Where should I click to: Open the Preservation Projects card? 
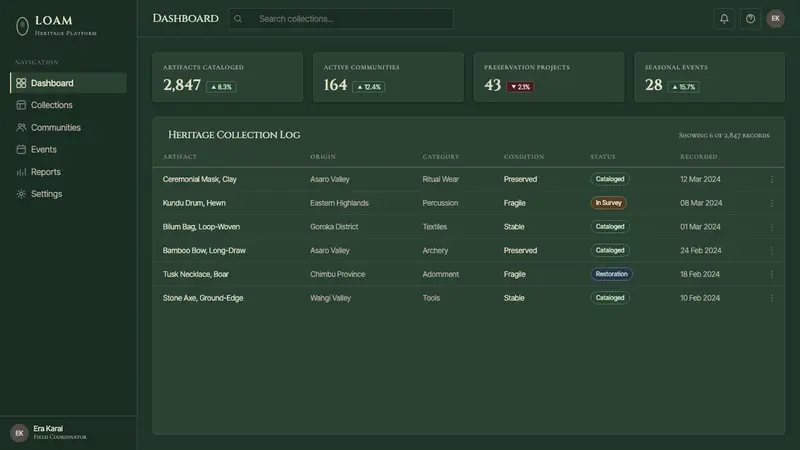point(549,77)
